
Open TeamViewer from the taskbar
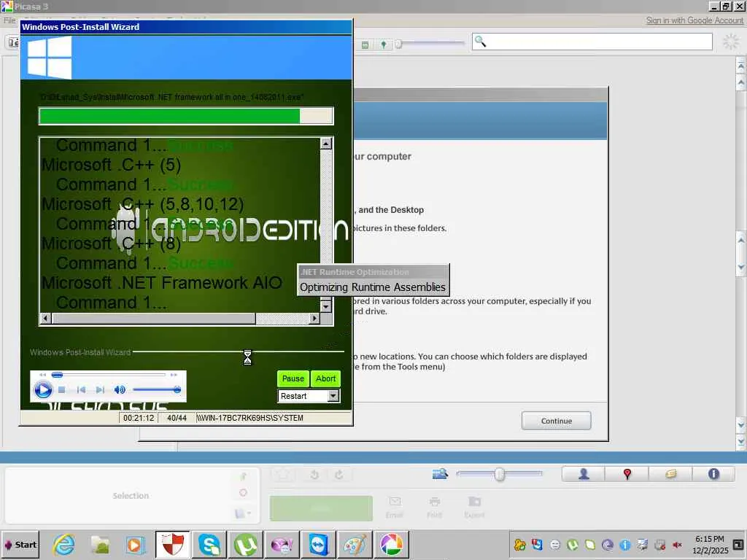click(318, 545)
